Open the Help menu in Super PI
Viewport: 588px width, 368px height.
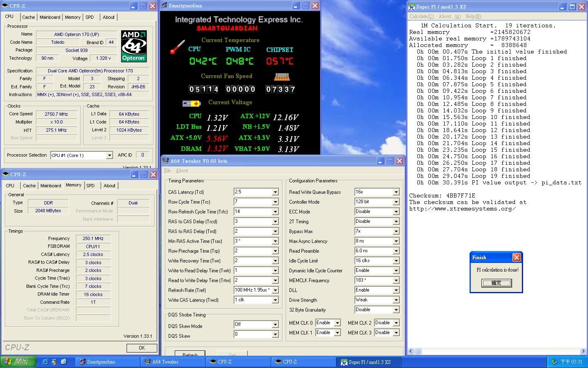(473, 16)
